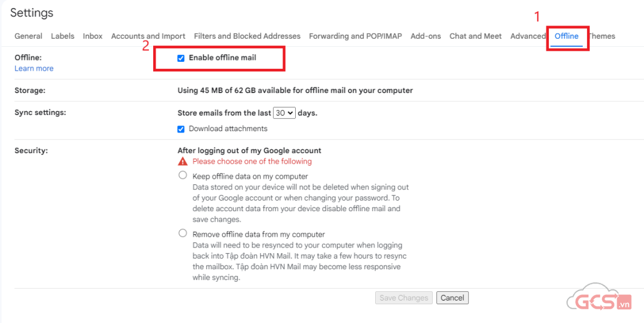
Task: Click the Learn more link
Action: click(x=34, y=69)
